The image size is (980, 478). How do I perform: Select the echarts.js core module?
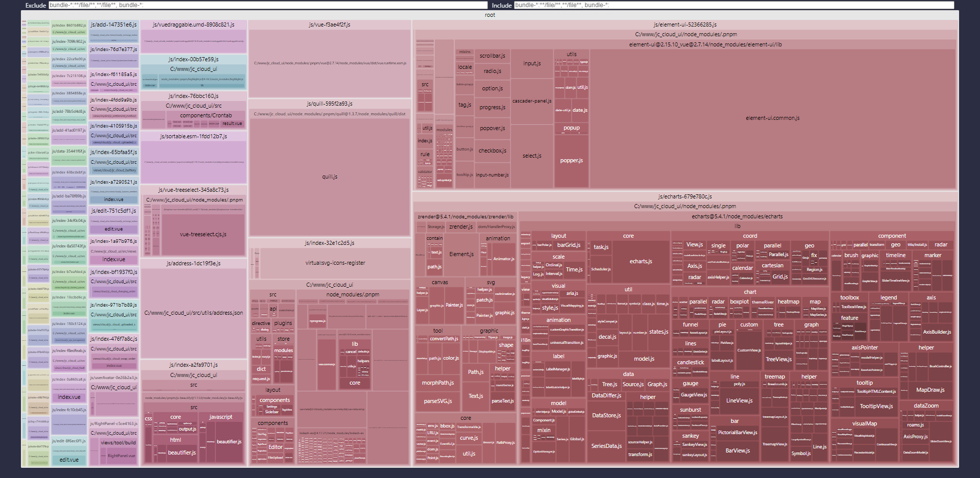pyautogui.click(x=641, y=261)
